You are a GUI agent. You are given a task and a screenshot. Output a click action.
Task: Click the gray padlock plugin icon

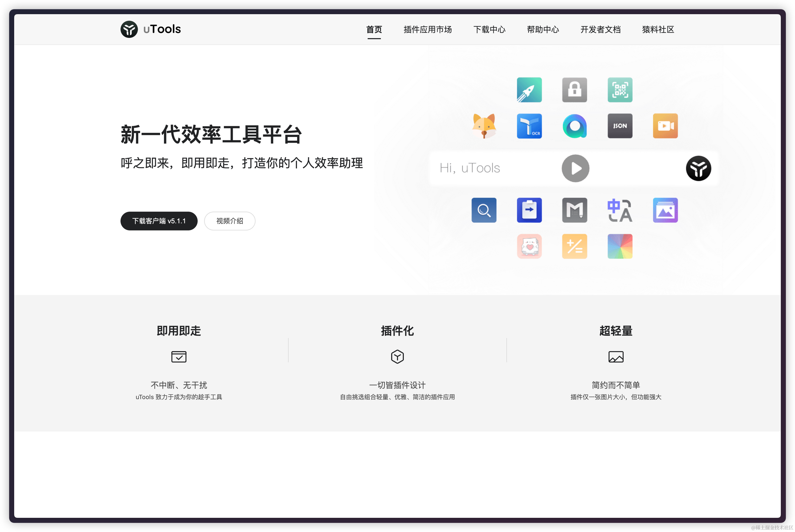point(574,90)
